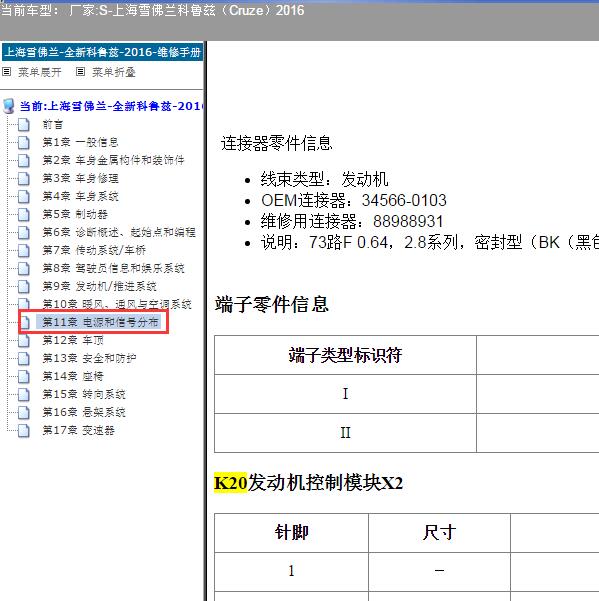Screen dimensions: 599x601
Task: Click the highlighted K20发动机控制模块X2 heading
Action: 309,483
